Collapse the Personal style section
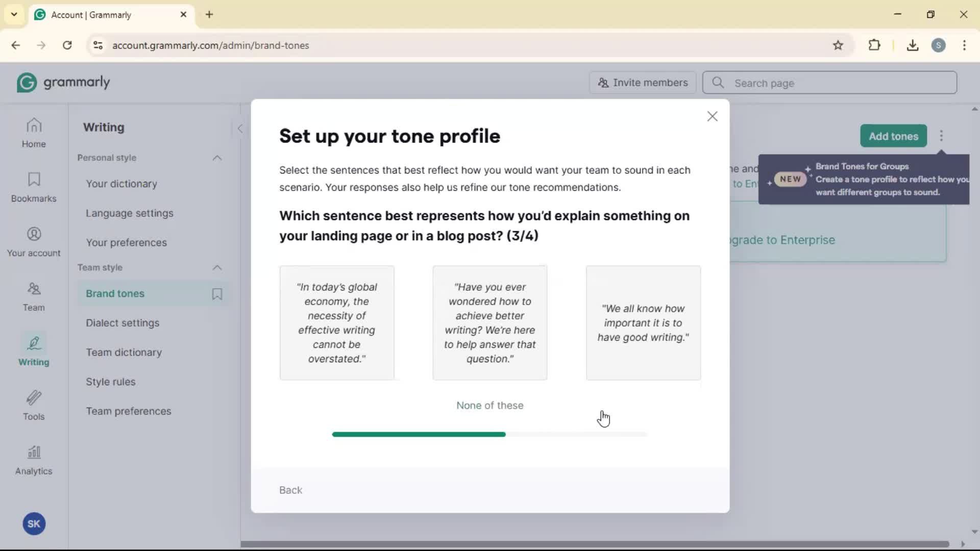This screenshot has width=980, height=551. click(217, 158)
